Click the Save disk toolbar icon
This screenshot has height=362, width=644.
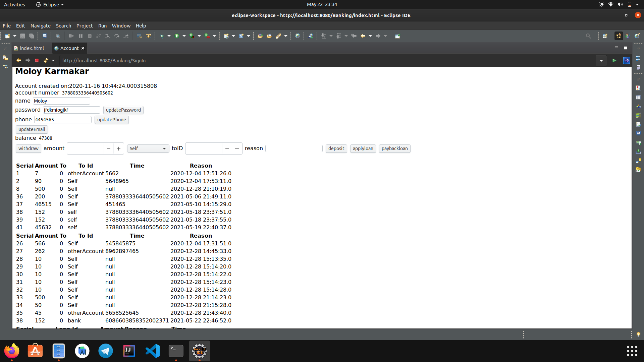click(22, 36)
